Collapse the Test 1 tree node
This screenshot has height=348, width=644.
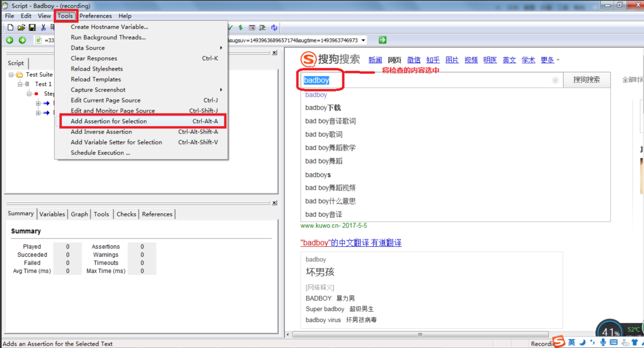(20, 84)
